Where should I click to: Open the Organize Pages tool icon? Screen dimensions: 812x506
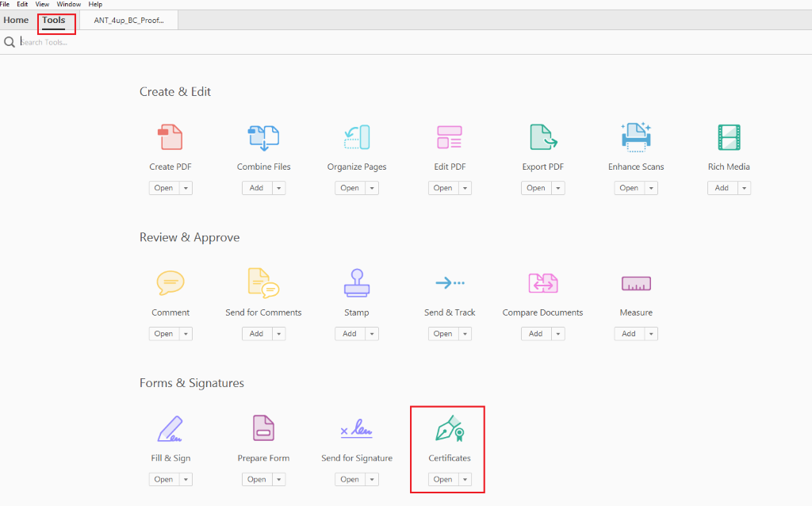coord(357,137)
